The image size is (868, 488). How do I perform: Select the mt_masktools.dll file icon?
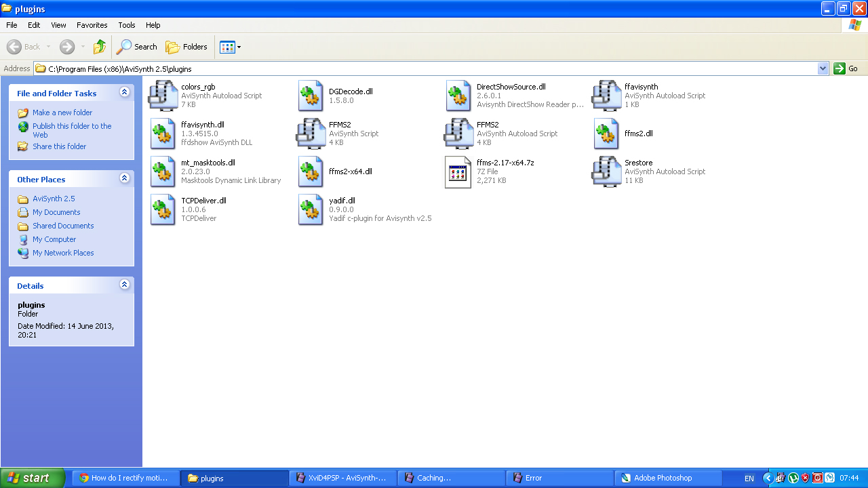163,171
